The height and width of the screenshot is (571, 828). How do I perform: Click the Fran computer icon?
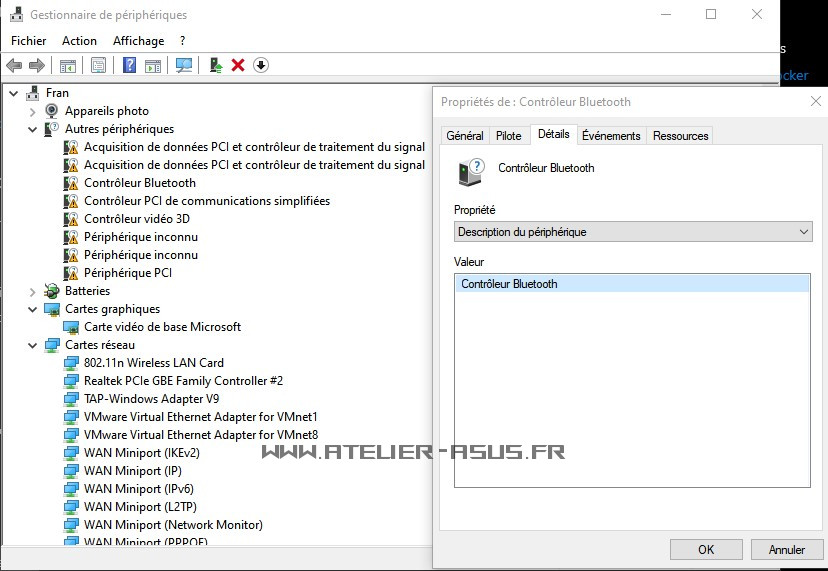[x=33, y=93]
